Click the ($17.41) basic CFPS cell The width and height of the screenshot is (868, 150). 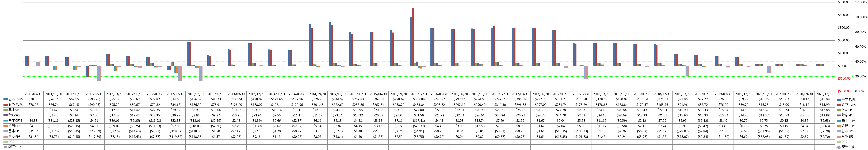point(419,121)
